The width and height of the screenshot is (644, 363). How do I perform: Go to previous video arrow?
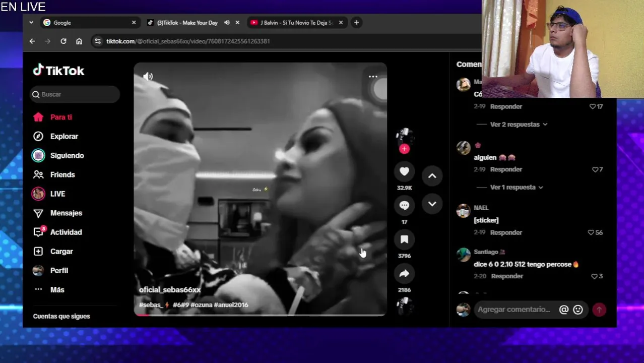click(x=432, y=176)
